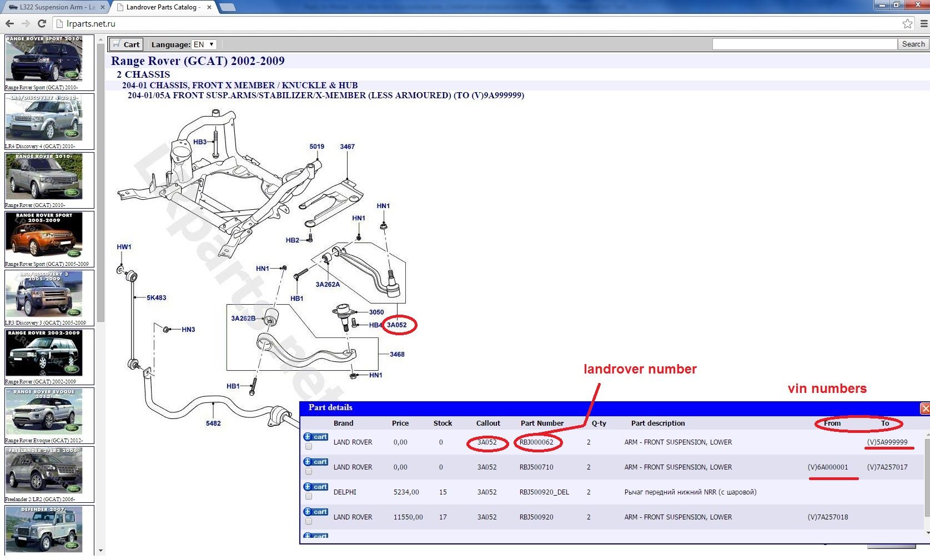Open Range Rover Sport 2005-2009 catalog thumbnail
The image size is (930, 560).
(49, 239)
